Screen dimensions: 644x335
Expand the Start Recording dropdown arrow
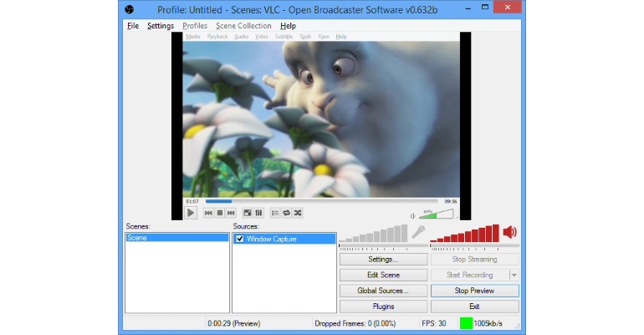tap(514, 275)
